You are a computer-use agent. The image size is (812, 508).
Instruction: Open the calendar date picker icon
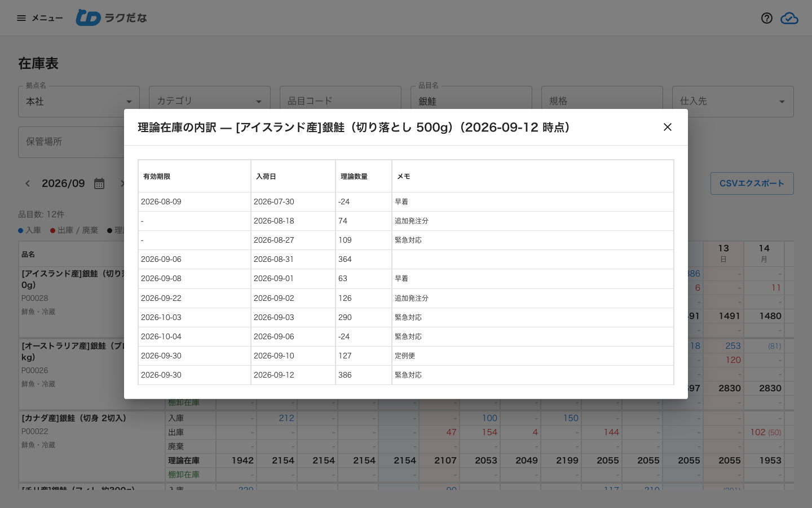pos(99,183)
